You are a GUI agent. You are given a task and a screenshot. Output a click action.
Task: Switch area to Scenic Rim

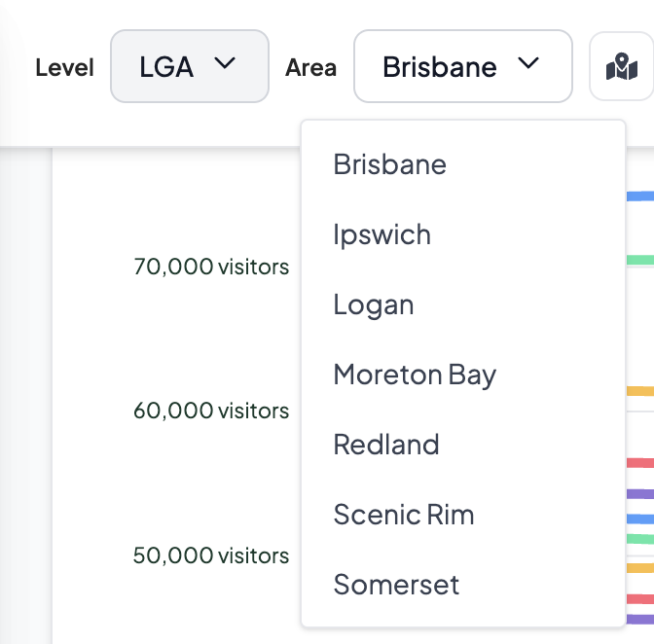[x=404, y=515]
